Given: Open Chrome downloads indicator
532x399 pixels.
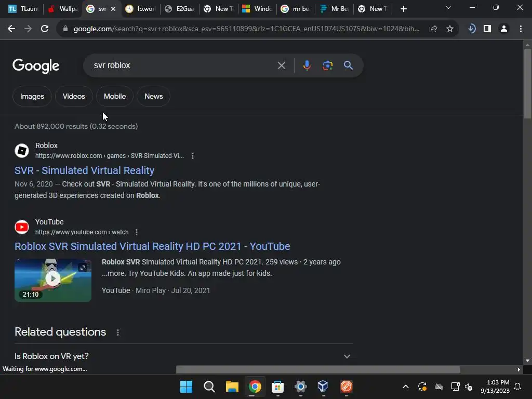Looking at the screenshot, I should pos(472,29).
